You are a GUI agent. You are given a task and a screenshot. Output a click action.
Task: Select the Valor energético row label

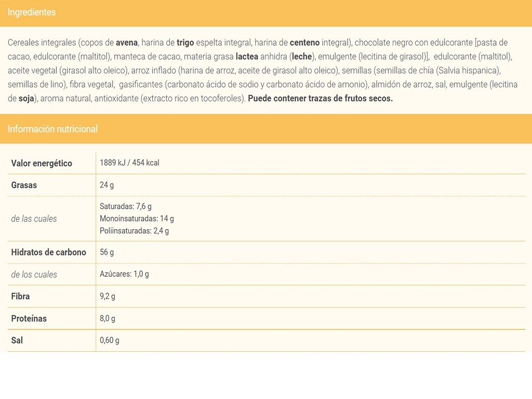point(42,163)
